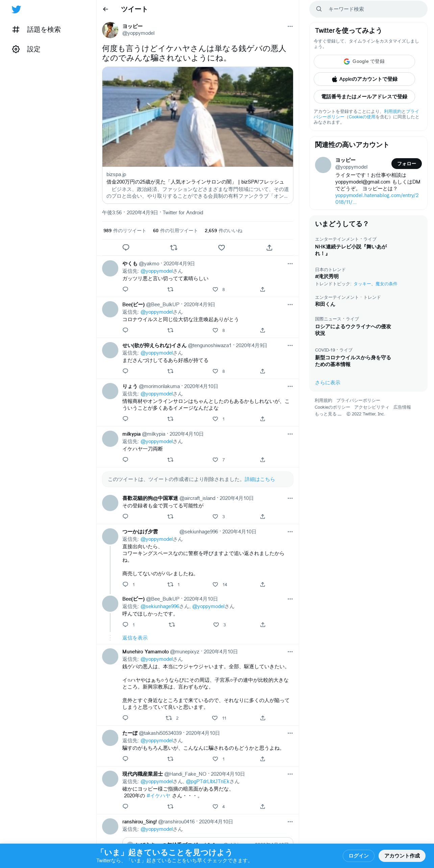Open 話題を検索 in the sidebar
Screen dimensions: 434x868
click(x=37, y=29)
